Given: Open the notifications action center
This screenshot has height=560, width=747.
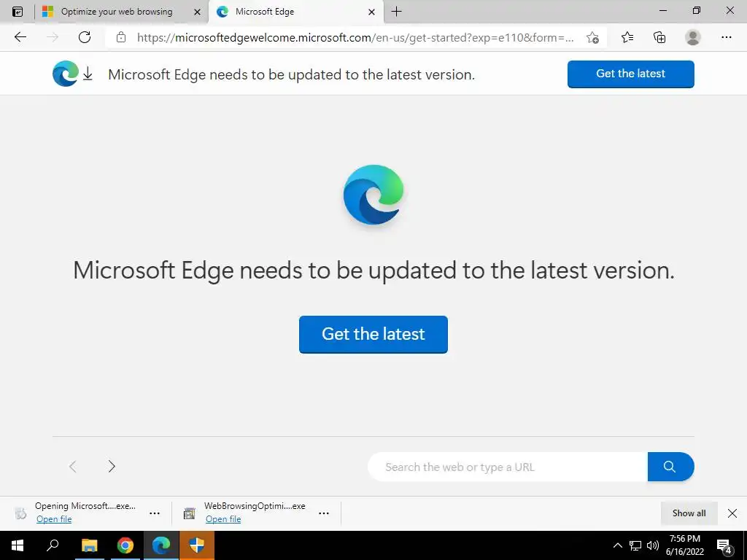Looking at the screenshot, I should (724, 545).
